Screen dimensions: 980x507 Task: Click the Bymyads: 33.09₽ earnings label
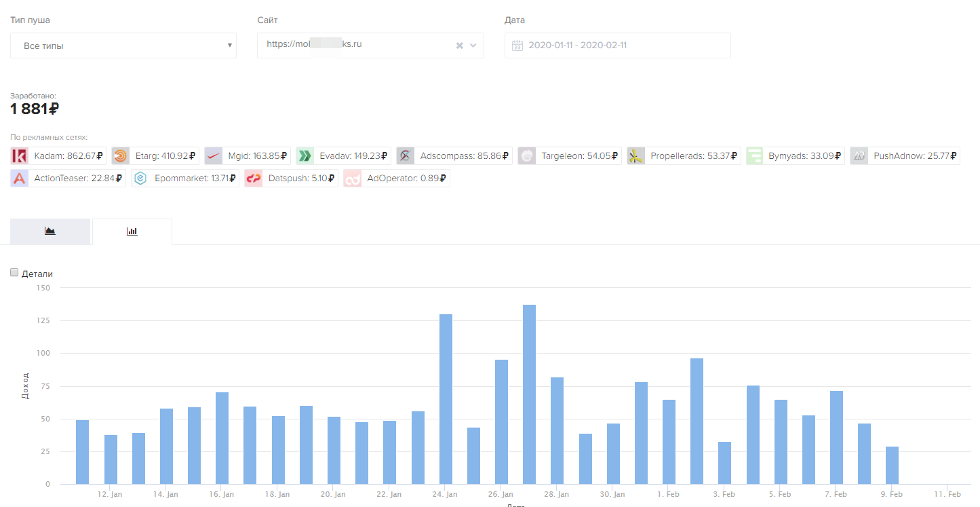(x=806, y=156)
